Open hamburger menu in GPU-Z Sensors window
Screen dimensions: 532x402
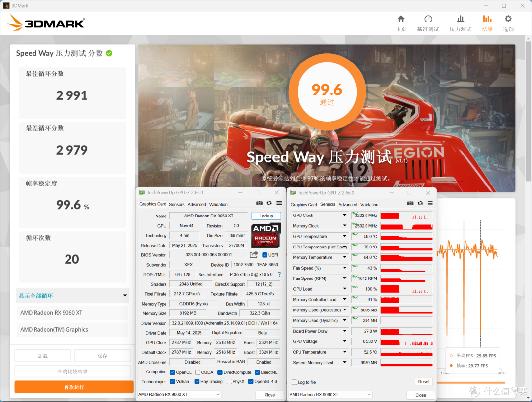pos(430,203)
